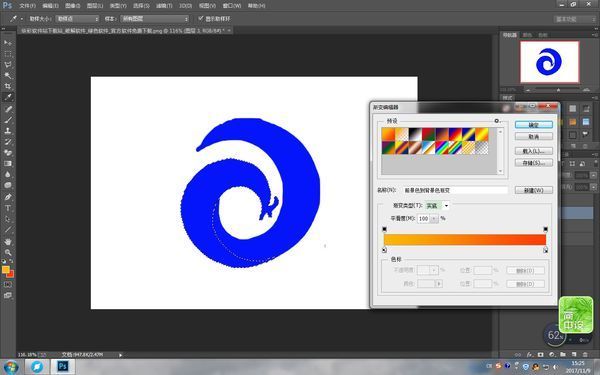Select the Move tool
This screenshot has height=375, width=600.
8,42
